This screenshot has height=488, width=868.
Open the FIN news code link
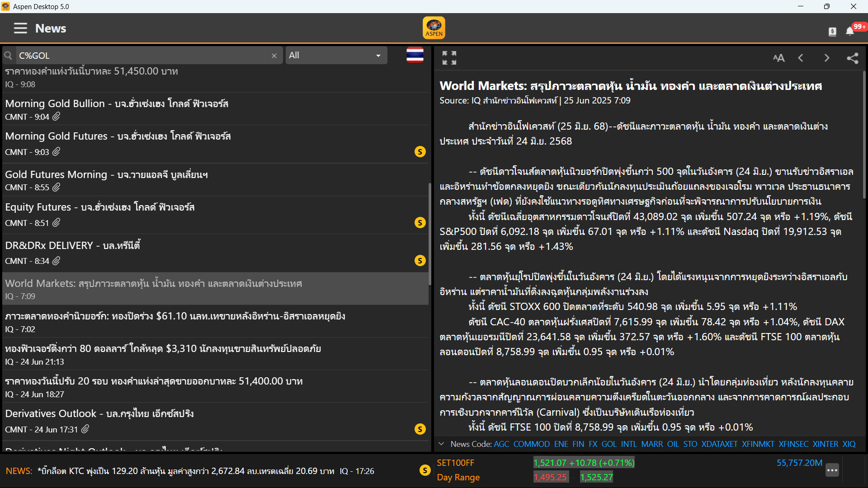(x=578, y=444)
